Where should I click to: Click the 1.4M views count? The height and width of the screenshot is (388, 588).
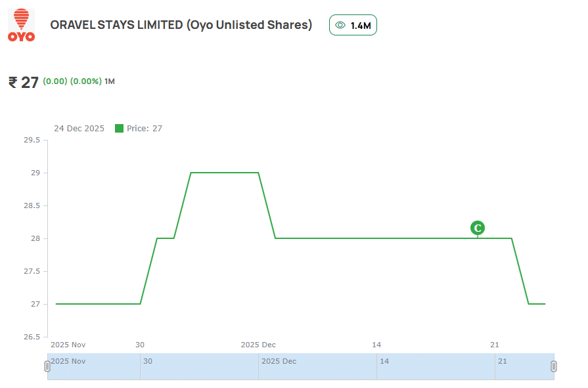pyautogui.click(x=361, y=26)
